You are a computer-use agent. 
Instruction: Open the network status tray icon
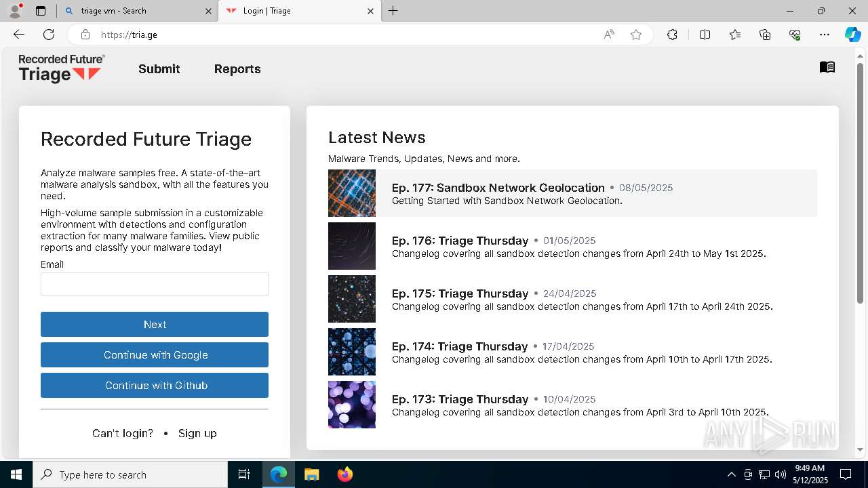[764, 474]
